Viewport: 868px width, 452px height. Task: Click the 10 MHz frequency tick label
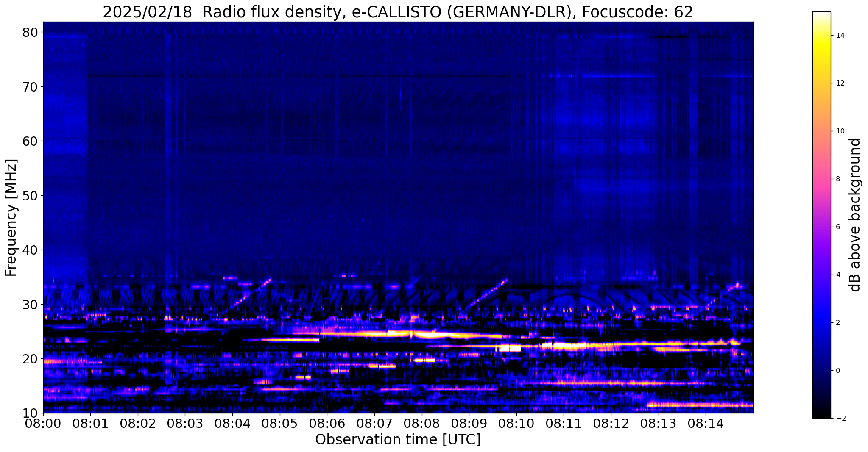point(31,413)
